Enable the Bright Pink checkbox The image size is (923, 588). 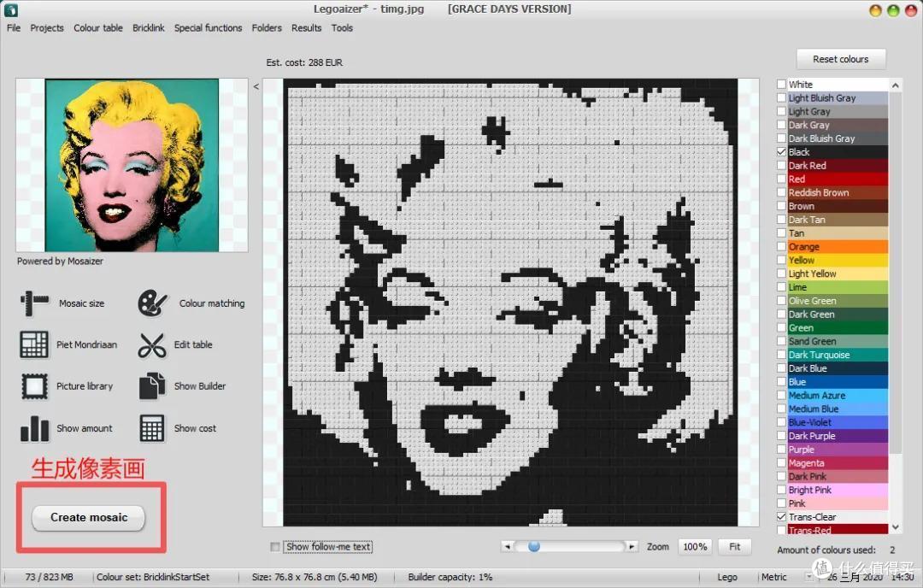coord(782,490)
